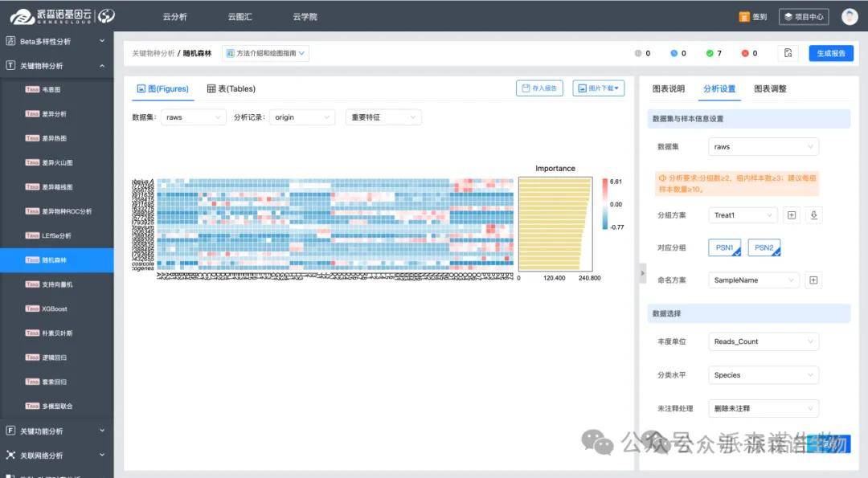Click the add icon beside SampleName naming scheme
The width and height of the screenshot is (868, 478).
pos(813,280)
